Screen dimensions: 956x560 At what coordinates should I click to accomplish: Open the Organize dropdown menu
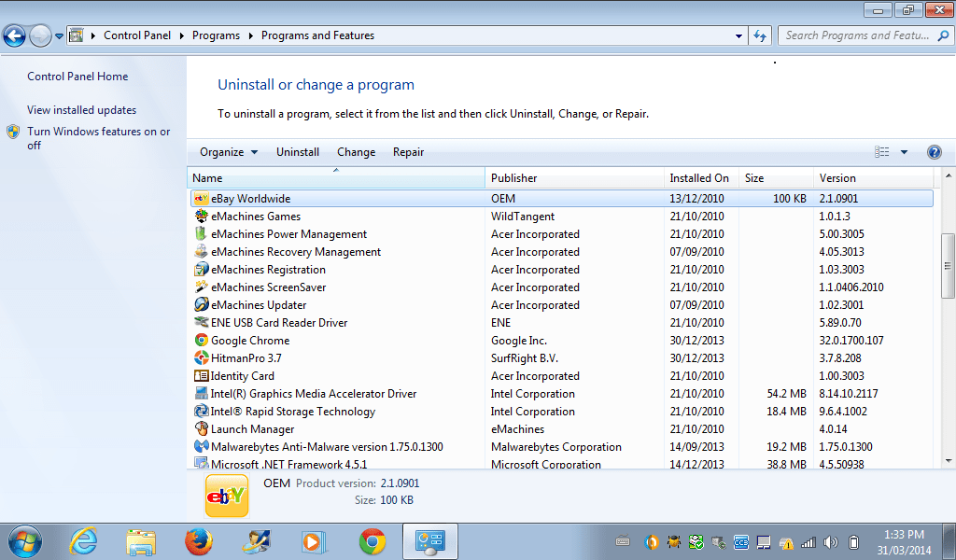[229, 152]
